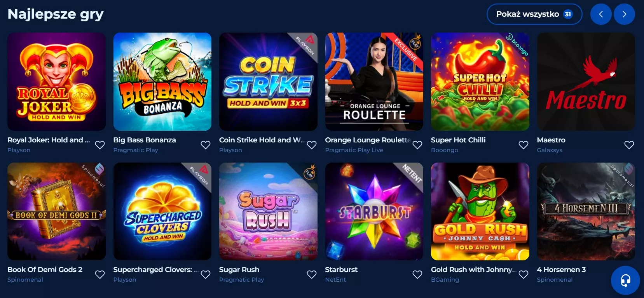Screen dimensions: 644x298
Task: Click the heart next to Orange Lounge Roulette
Action: pyautogui.click(x=417, y=145)
